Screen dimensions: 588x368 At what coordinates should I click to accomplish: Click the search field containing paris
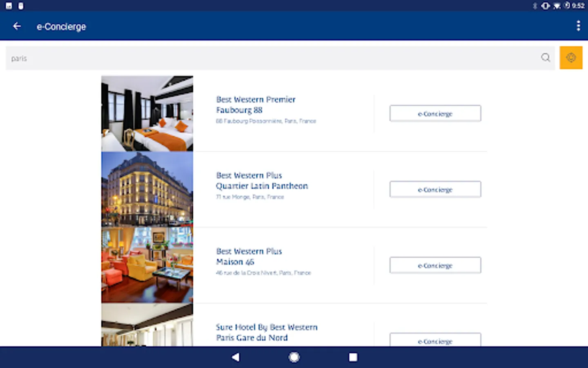[280, 58]
